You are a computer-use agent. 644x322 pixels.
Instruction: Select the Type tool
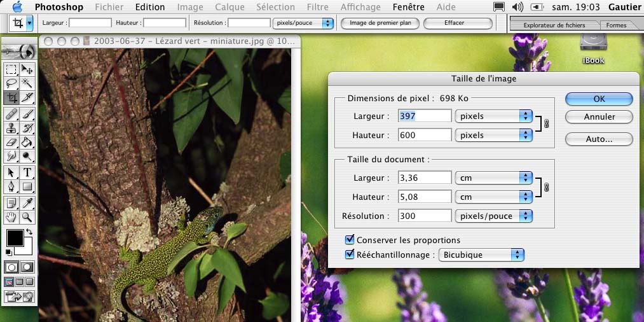27,172
